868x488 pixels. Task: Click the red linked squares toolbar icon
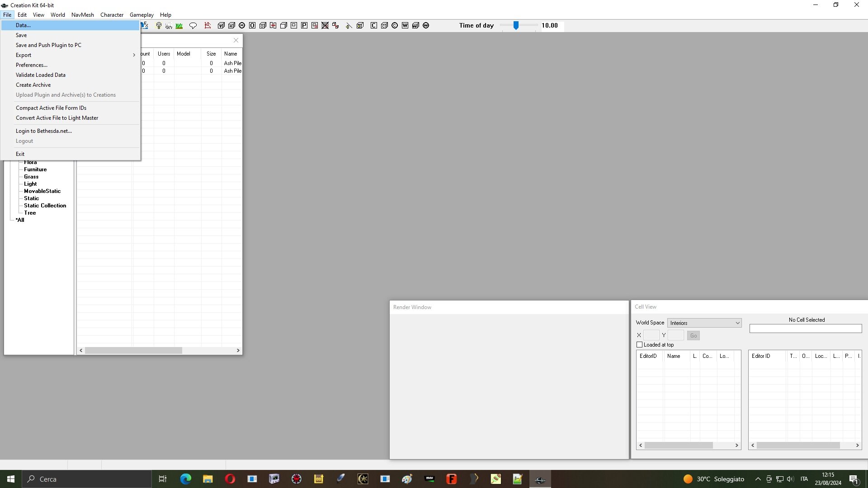tap(335, 26)
